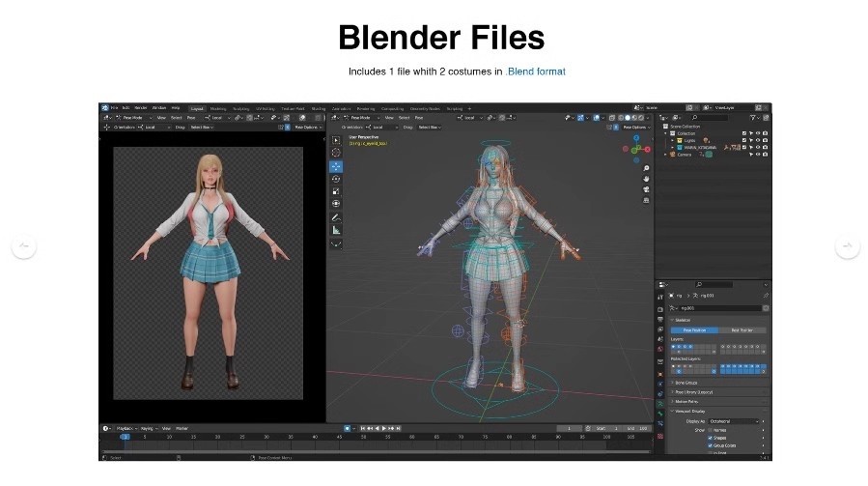868x486 pixels.
Task: Expand the Bone Groups panel
Action: [718, 383]
